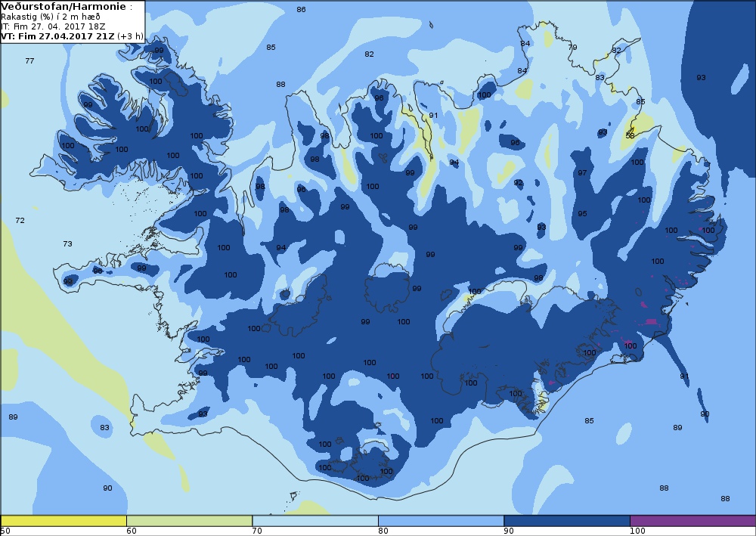
Task: Click the humidity value 86 along the map's upper edge
Action: point(302,10)
